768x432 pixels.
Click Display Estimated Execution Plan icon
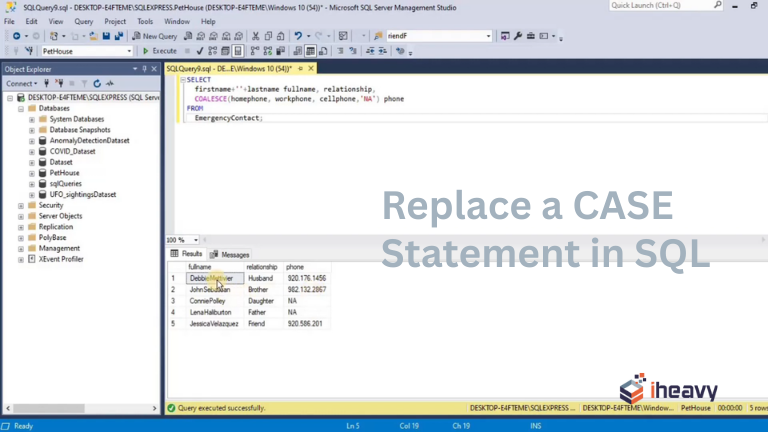click(x=213, y=51)
